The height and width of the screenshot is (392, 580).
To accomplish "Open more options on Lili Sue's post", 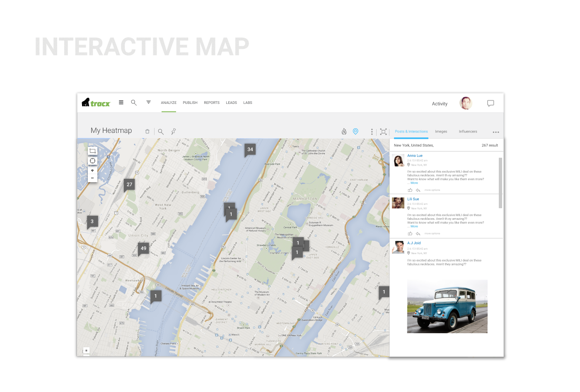I will point(432,233).
